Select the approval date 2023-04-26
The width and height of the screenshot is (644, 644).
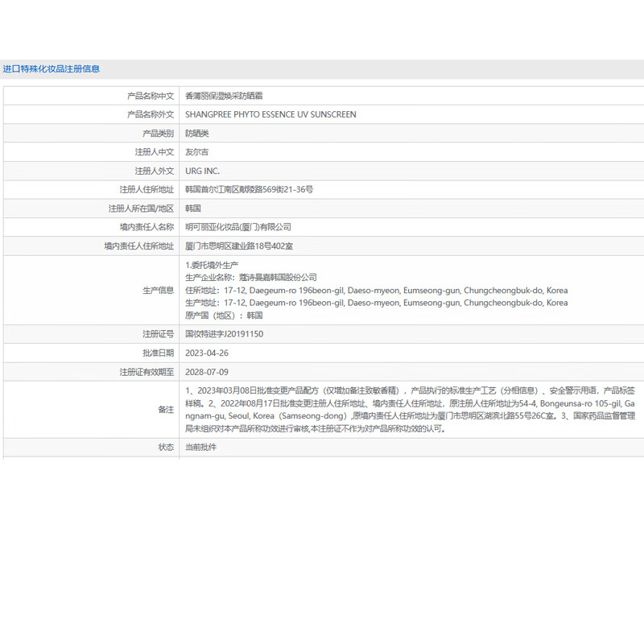tap(207, 353)
